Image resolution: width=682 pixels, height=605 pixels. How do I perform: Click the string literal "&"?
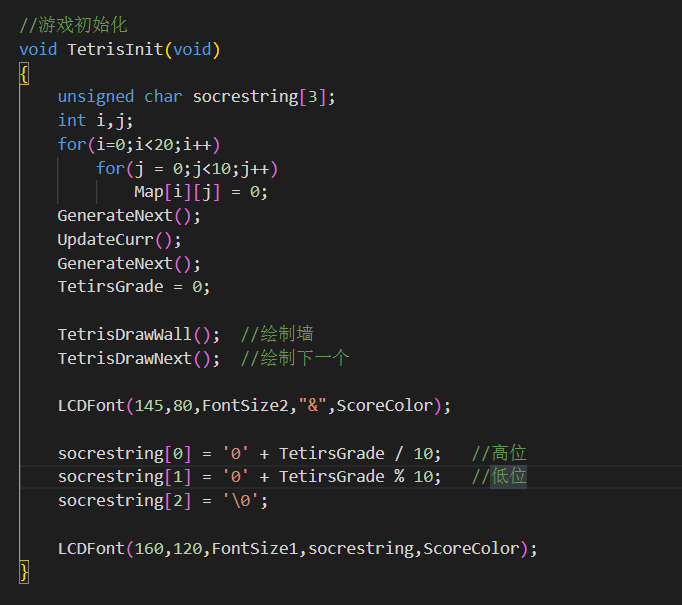click(312, 406)
